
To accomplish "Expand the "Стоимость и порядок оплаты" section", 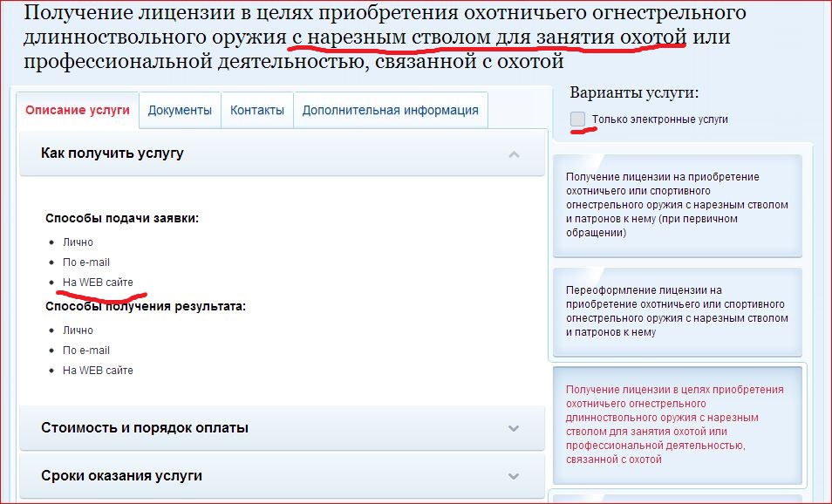I will coord(145,428).
